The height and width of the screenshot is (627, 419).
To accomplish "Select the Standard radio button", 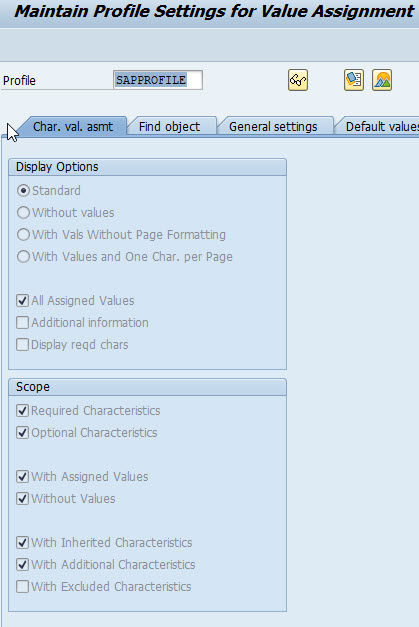I will 23,191.
